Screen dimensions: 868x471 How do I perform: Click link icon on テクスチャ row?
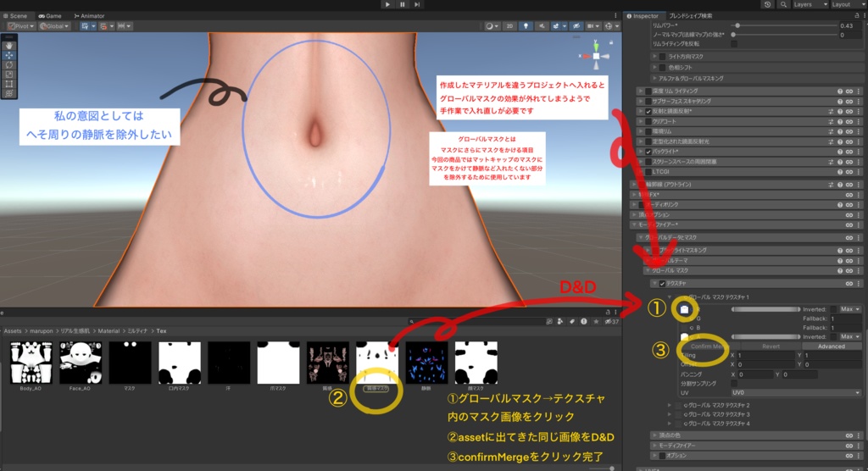(849, 284)
